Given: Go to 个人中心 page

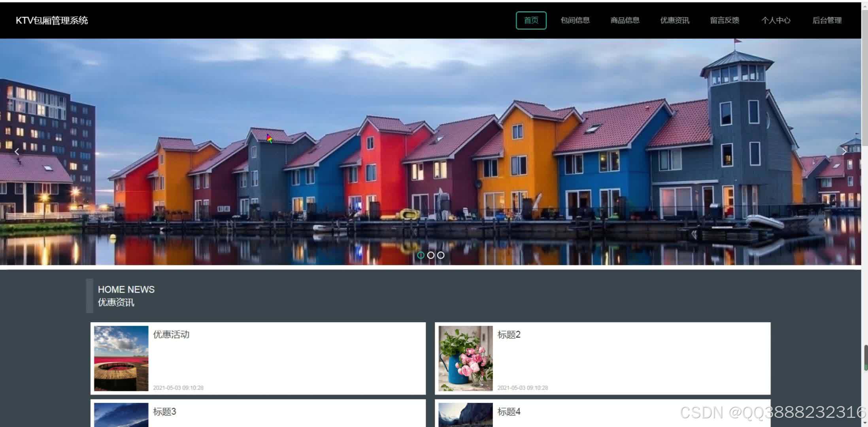Looking at the screenshot, I should pos(776,21).
